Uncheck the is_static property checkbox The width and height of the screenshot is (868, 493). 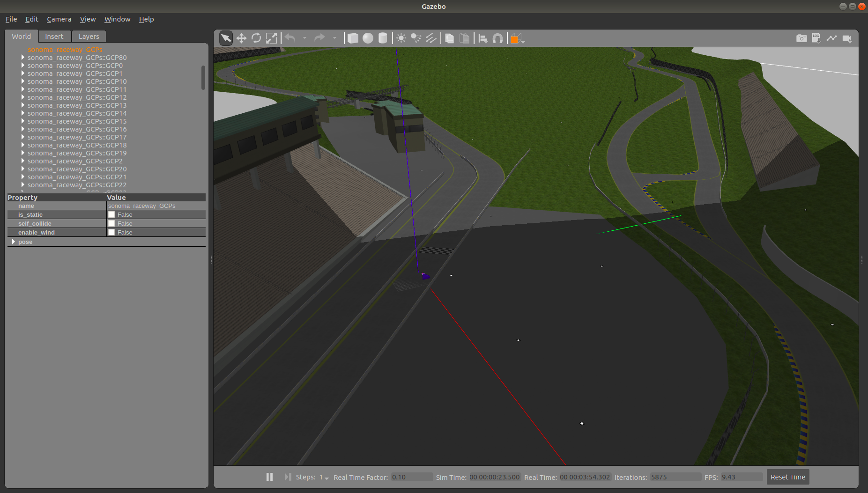tap(111, 214)
